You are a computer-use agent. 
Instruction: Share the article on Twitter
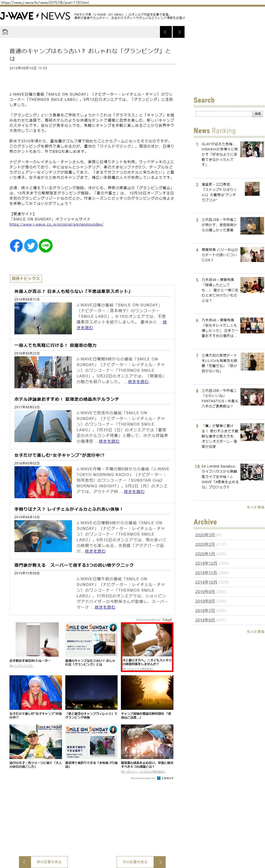(31, 246)
